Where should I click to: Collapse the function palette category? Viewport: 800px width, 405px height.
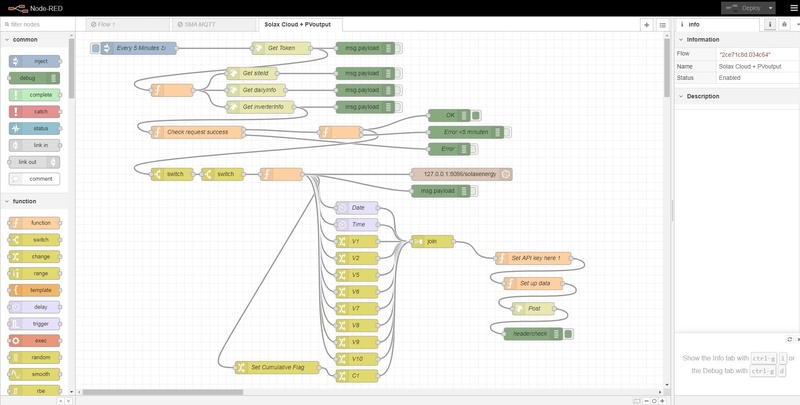pyautogui.click(x=34, y=201)
